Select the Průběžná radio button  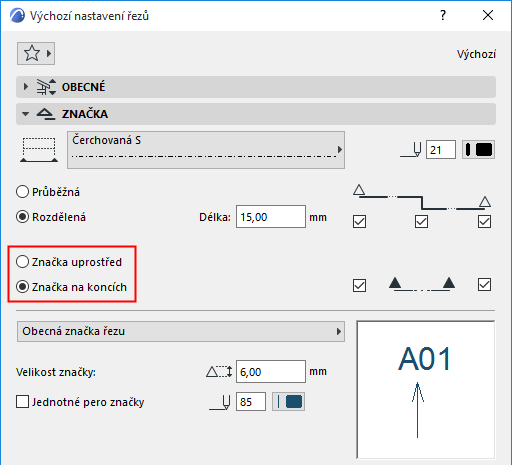[22, 192]
